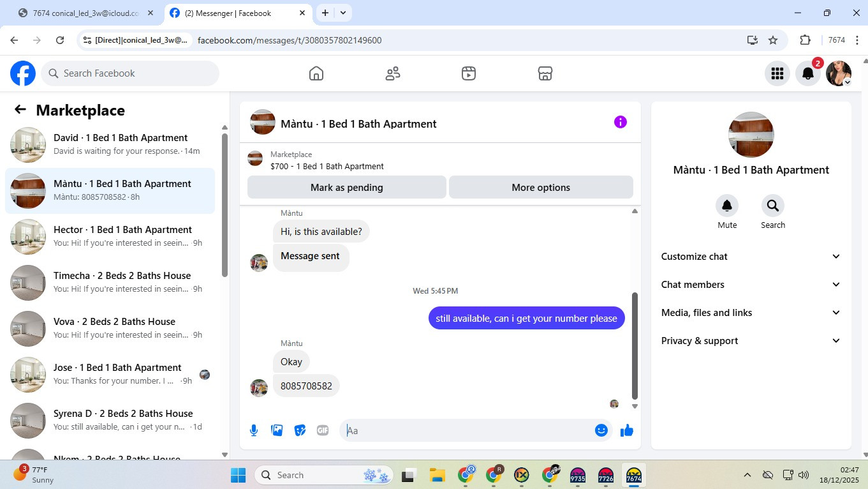868x489 pixels.
Task: Click the Windows taskbar Search box
Action: click(x=324, y=475)
